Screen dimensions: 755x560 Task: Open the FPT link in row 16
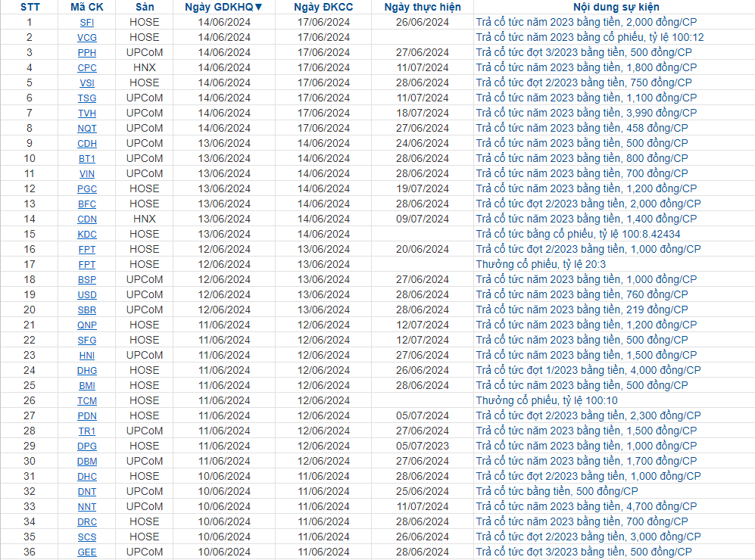[x=86, y=250]
